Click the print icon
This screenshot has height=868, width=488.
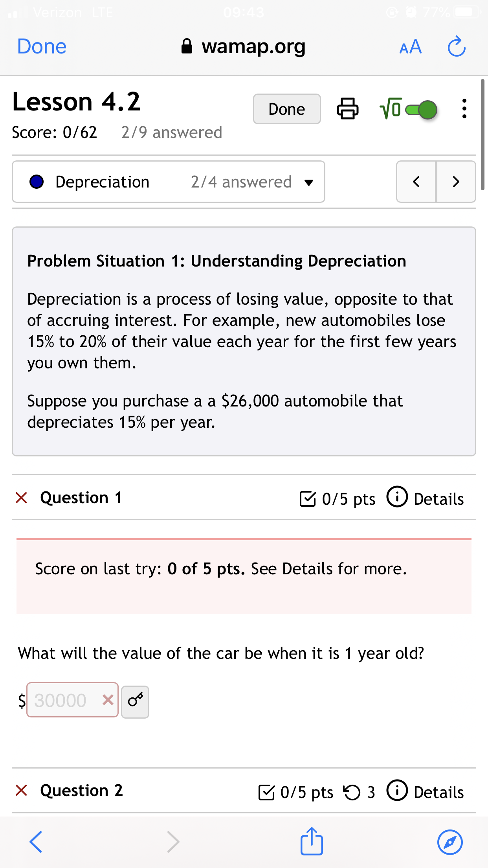pyautogui.click(x=348, y=109)
